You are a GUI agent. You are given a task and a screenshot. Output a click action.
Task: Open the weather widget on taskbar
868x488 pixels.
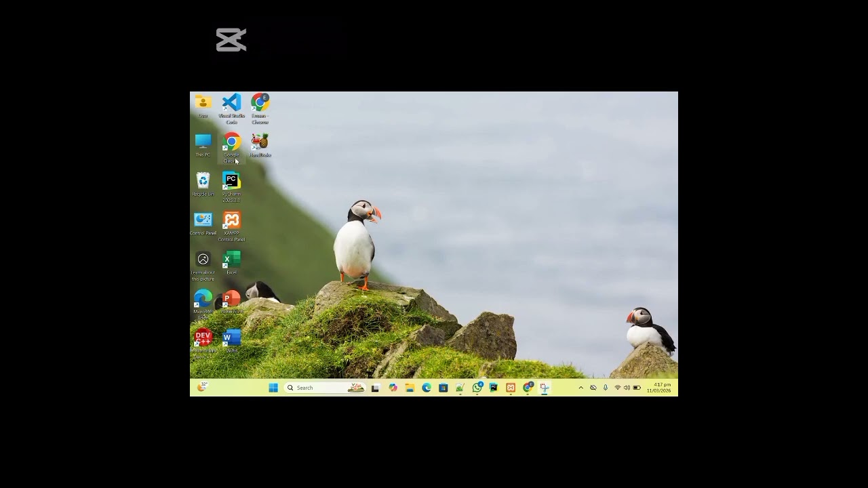(201, 387)
